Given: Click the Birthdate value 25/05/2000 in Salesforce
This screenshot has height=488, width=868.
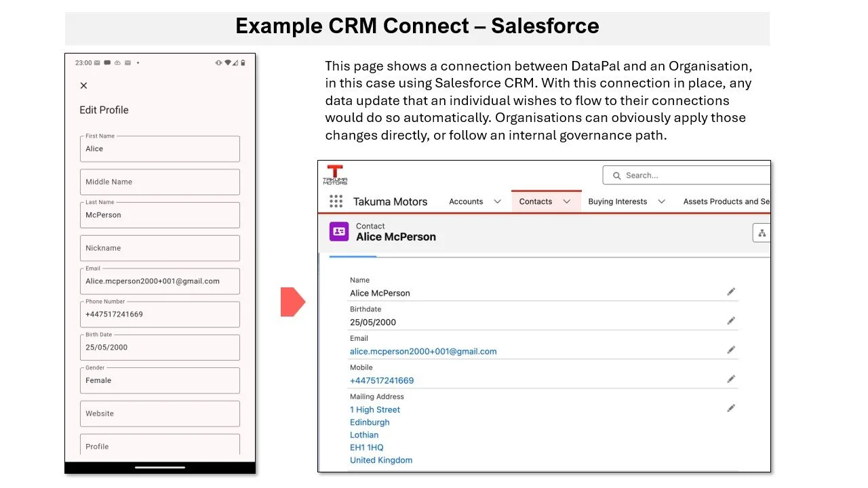Looking at the screenshot, I should [373, 322].
